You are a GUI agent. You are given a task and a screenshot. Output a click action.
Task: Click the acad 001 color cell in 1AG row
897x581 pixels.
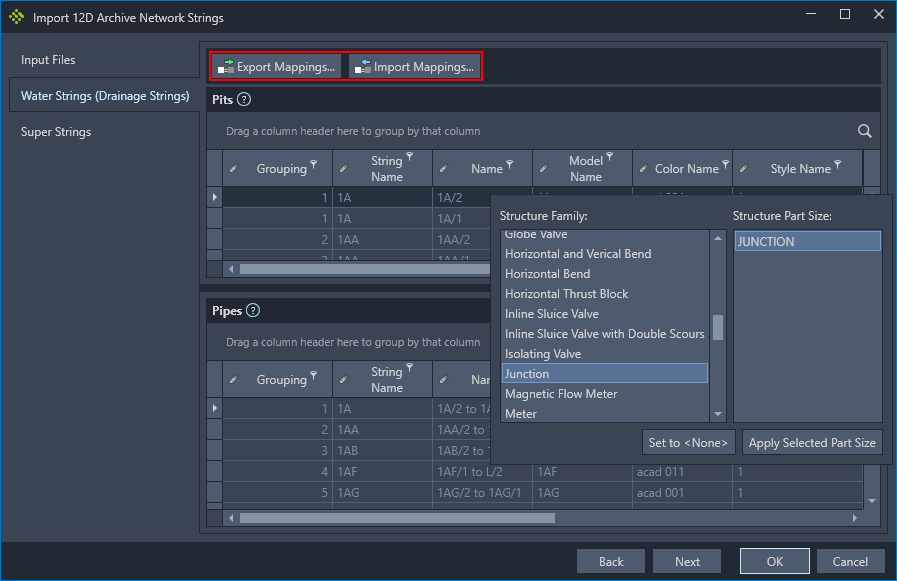[682, 492]
